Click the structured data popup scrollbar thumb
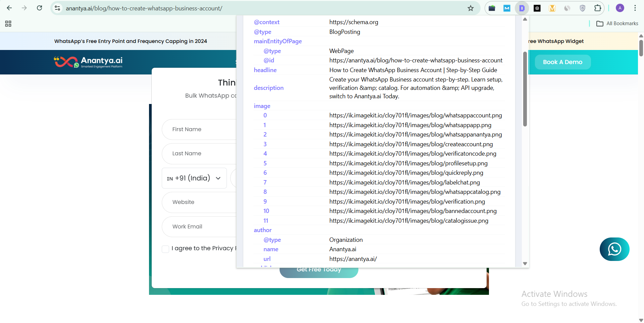 click(x=525, y=89)
